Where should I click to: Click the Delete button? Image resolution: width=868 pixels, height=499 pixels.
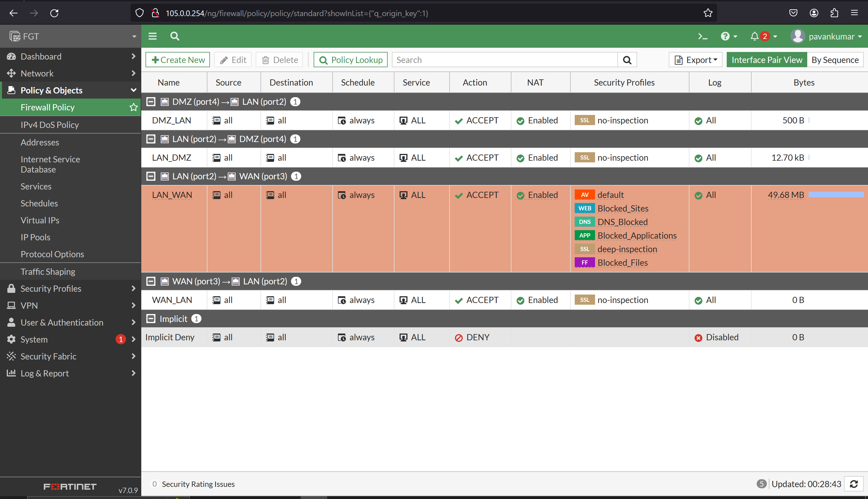(x=279, y=60)
